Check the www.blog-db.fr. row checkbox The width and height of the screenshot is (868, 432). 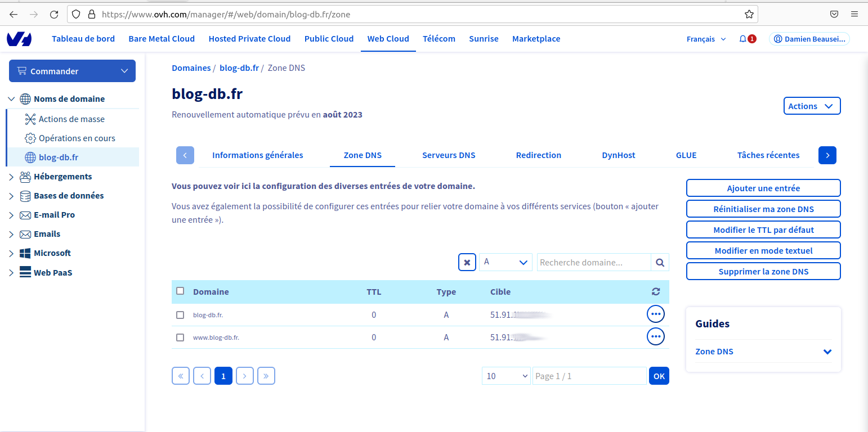[180, 337]
